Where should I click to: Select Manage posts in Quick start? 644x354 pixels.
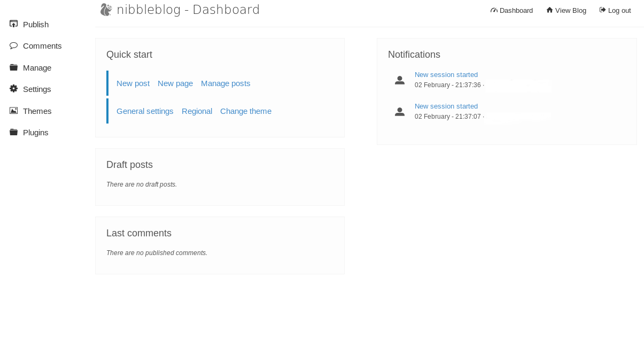(226, 82)
